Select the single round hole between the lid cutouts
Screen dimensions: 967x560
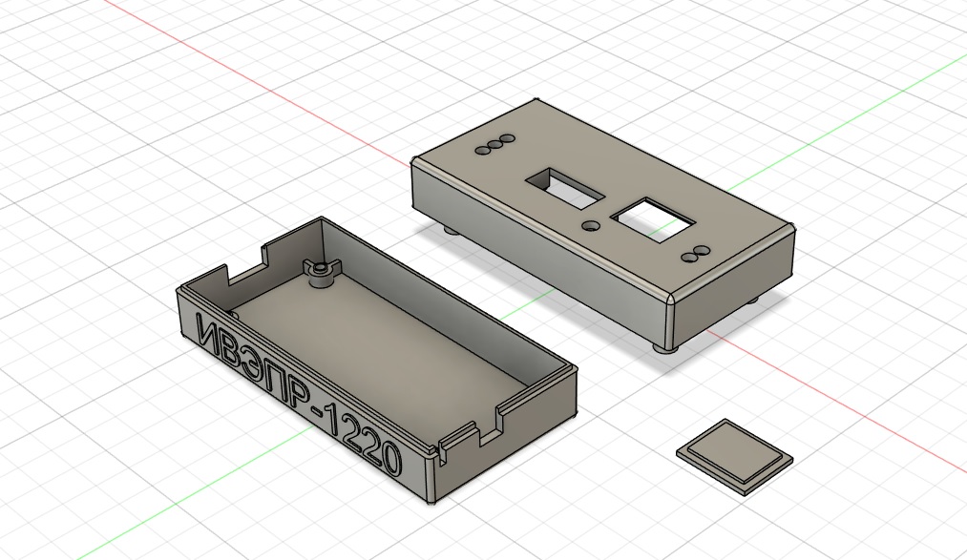tap(592, 227)
